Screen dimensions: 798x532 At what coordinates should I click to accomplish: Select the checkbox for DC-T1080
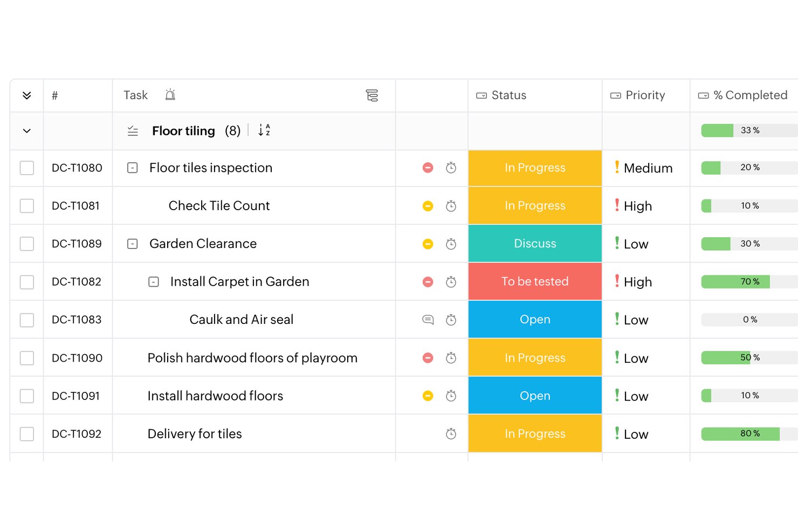tap(27, 168)
